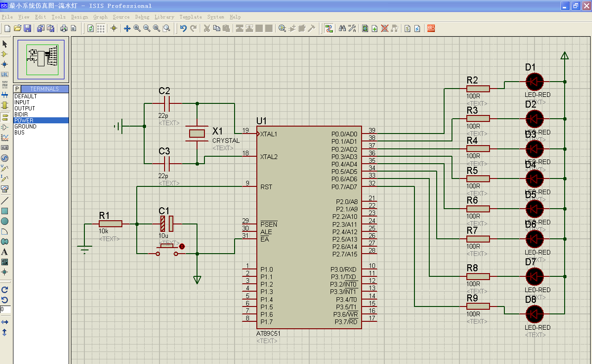Click the ARES PCB layout icon
This screenshot has height=364, width=592.
(x=431, y=28)
